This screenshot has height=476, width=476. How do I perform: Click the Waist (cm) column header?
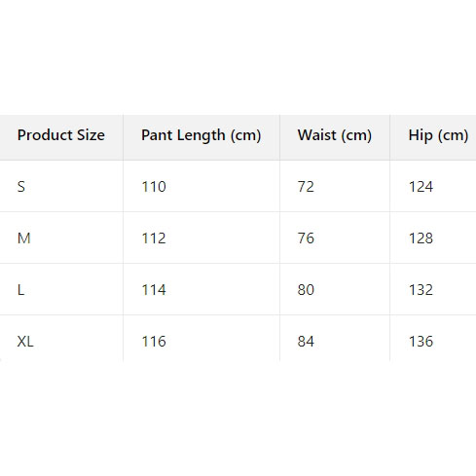point(335,135)
